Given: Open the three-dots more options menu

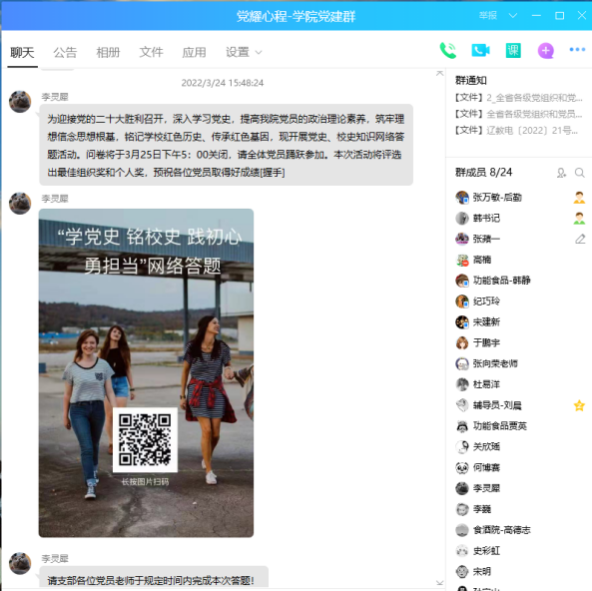Looking at the screenshot, I should [577, 49].
